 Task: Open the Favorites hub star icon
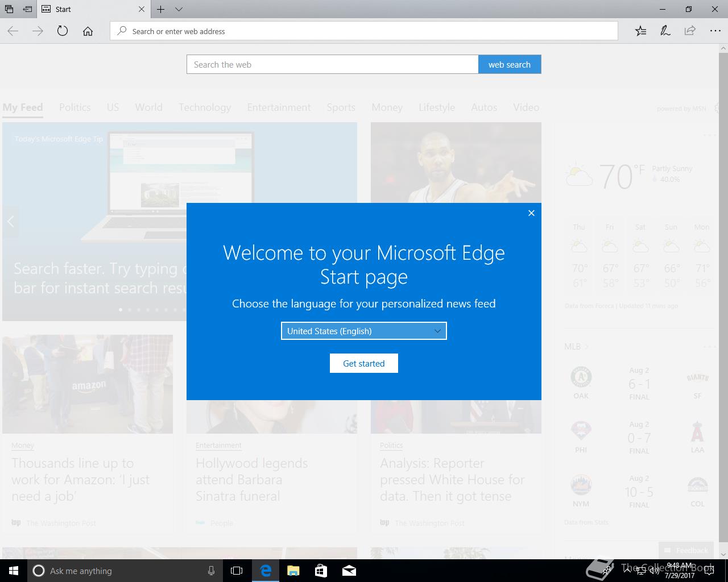pos(640,31)
